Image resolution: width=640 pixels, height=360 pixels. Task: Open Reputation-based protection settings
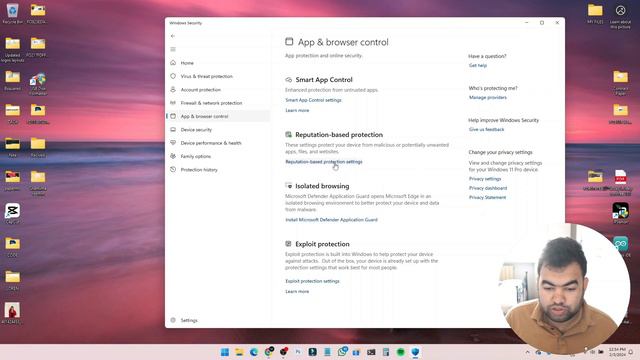coord(324,162)
